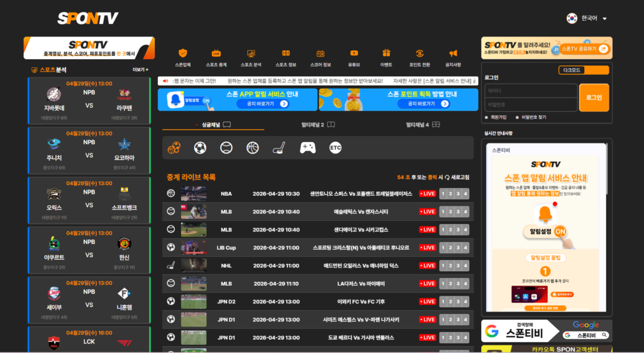
Task: Click the 스폰티비 Google search banner
Action: pyautogui.click(x=547, y=331)
